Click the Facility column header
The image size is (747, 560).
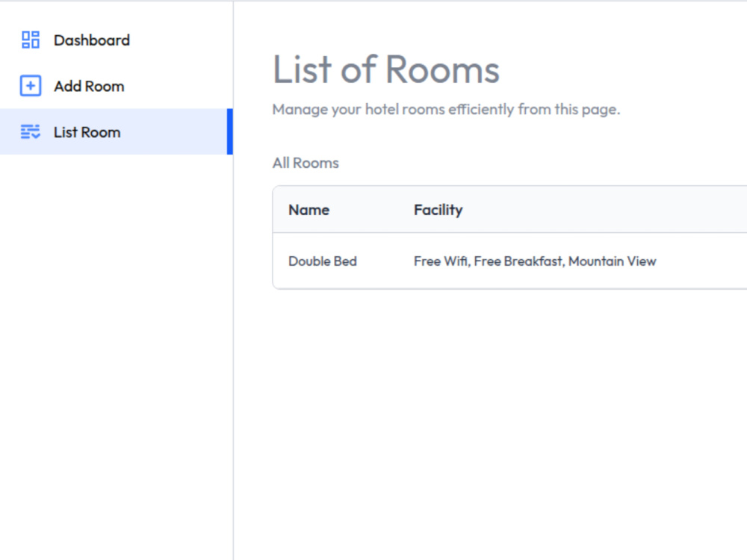click(438, 210)
